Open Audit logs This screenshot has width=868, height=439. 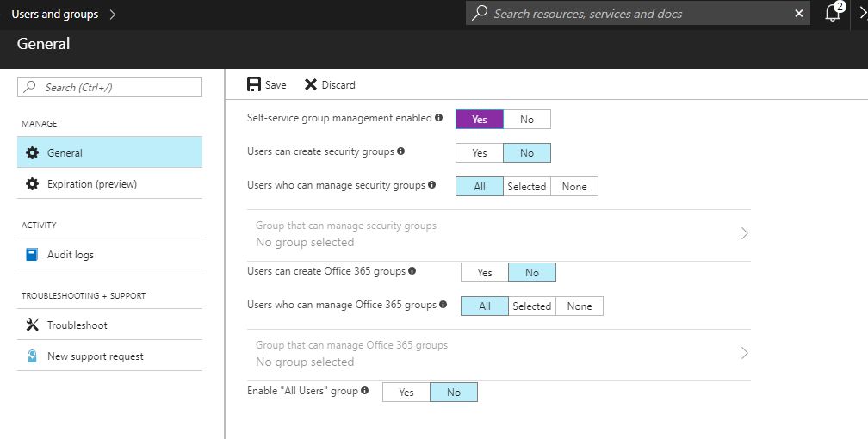(109, 254)
